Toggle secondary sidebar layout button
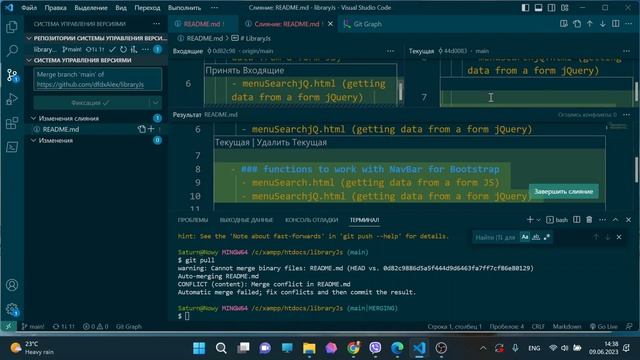Image resolution: width=640 pixels, height=360 pixels. tap(551, 7)
